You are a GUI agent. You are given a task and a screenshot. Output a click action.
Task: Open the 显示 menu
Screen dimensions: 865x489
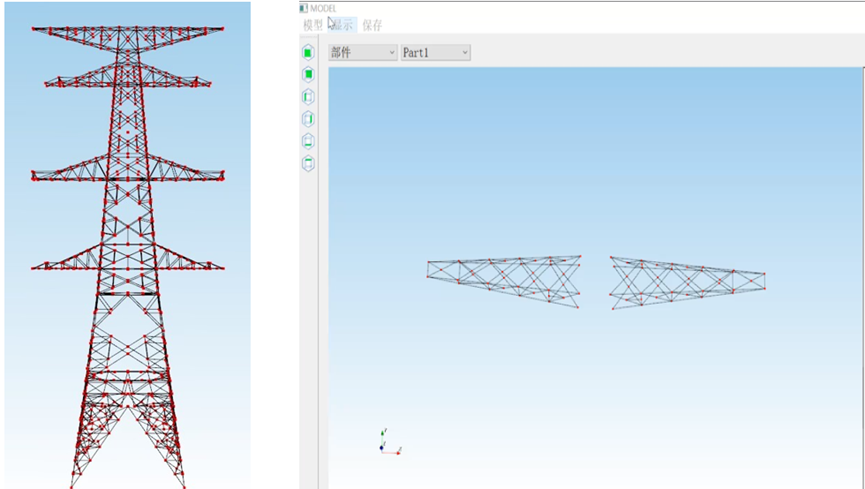(342, 25)
